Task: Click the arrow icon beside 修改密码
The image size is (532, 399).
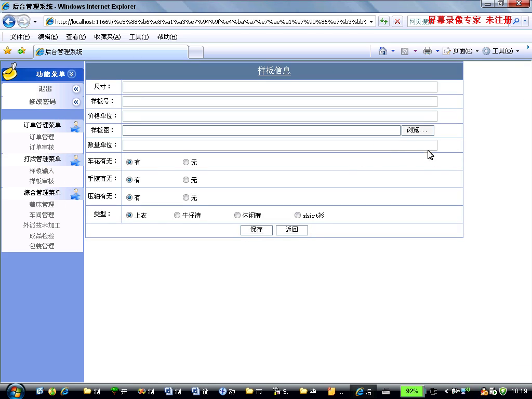Action: [76, 102]
